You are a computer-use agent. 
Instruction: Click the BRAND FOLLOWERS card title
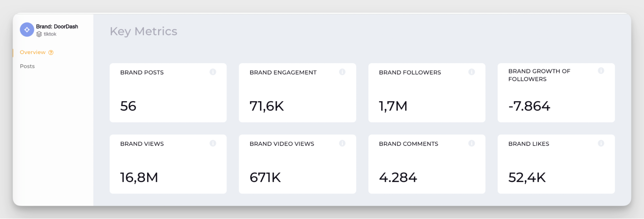[410, 72]
